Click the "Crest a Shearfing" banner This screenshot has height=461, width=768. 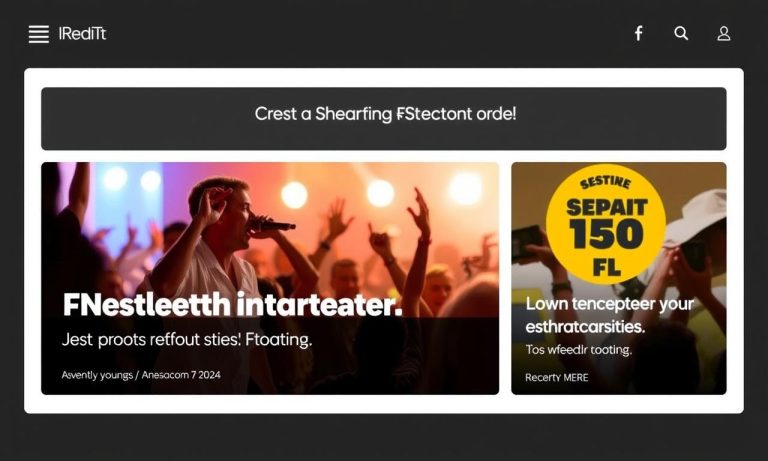click(384, 119)
